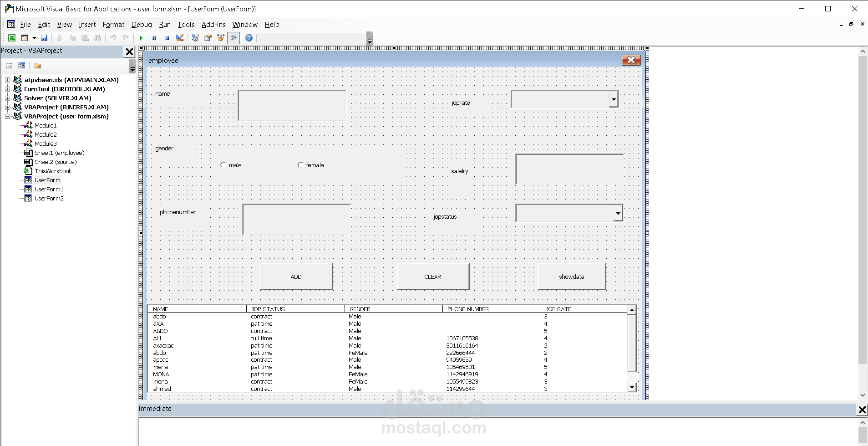This screenshot has height=446, width=868.
Task: Open the Edit menu
Action: tap(44, 25)
